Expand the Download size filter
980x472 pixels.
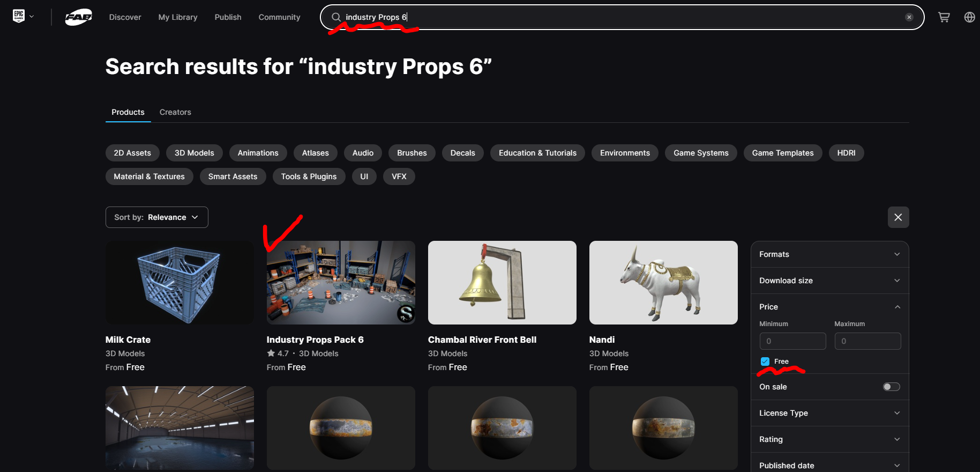point(830,281)
